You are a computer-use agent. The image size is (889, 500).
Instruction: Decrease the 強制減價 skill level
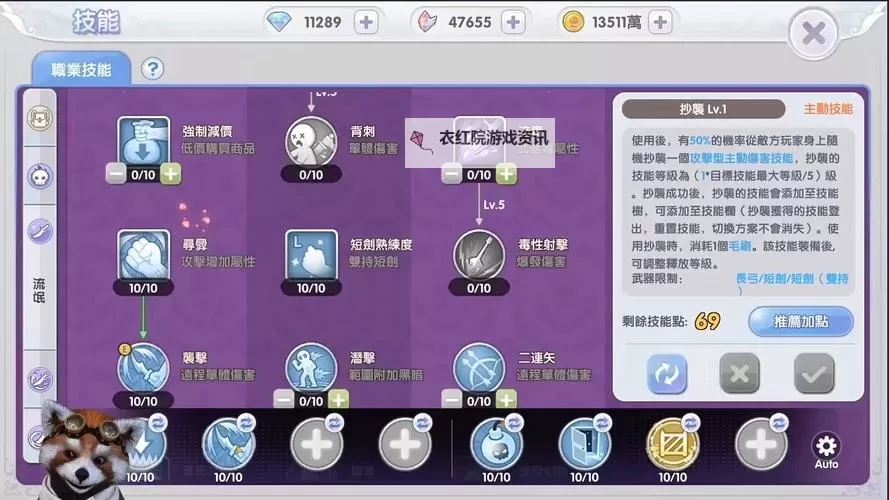click(x=116, y=174)
